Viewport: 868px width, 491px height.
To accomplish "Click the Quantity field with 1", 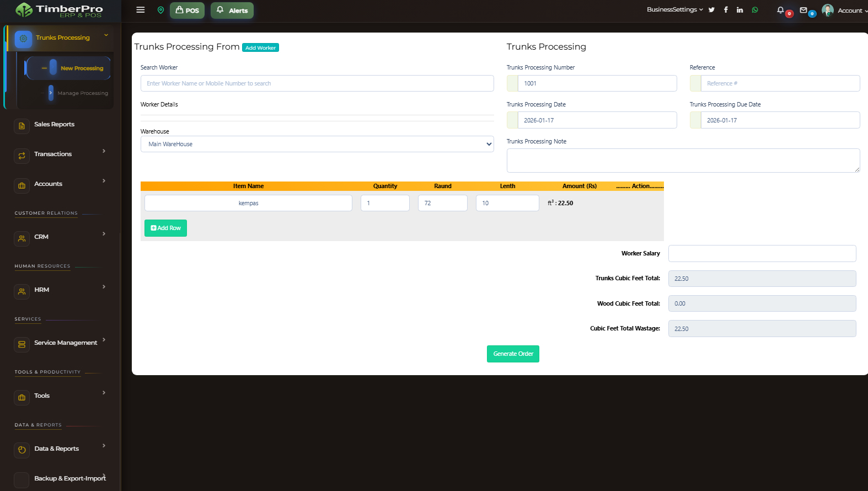I will coord(385,203).
